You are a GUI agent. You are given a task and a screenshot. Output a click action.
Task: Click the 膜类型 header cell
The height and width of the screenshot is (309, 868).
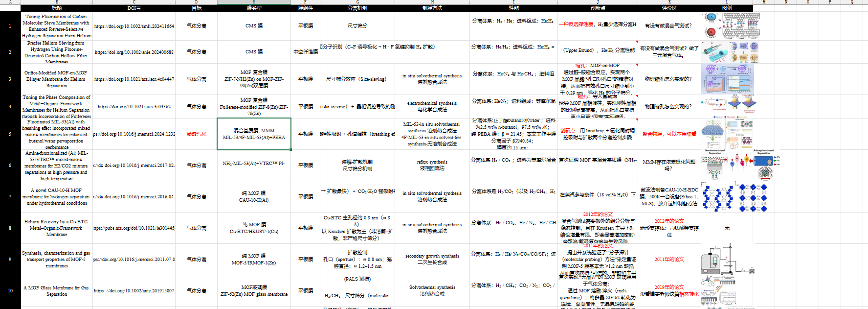click(x=254, y=8)
